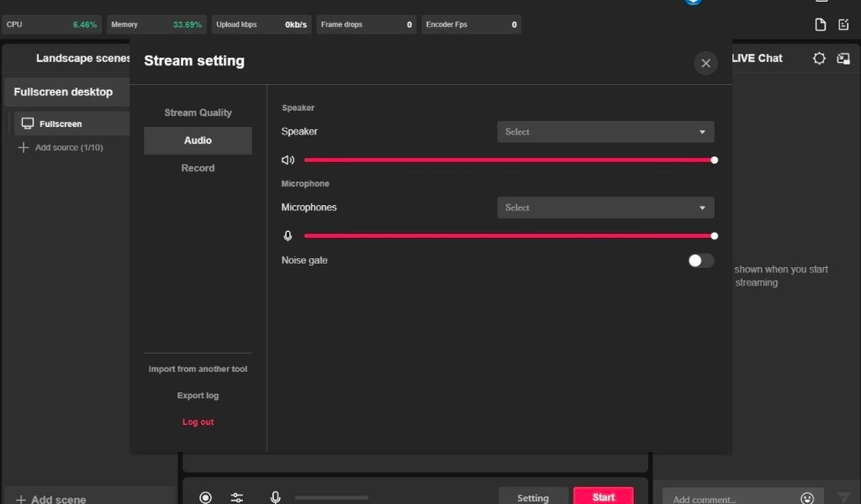Click the Memory usage indicator
861x504 pixels.
point(156,24)
